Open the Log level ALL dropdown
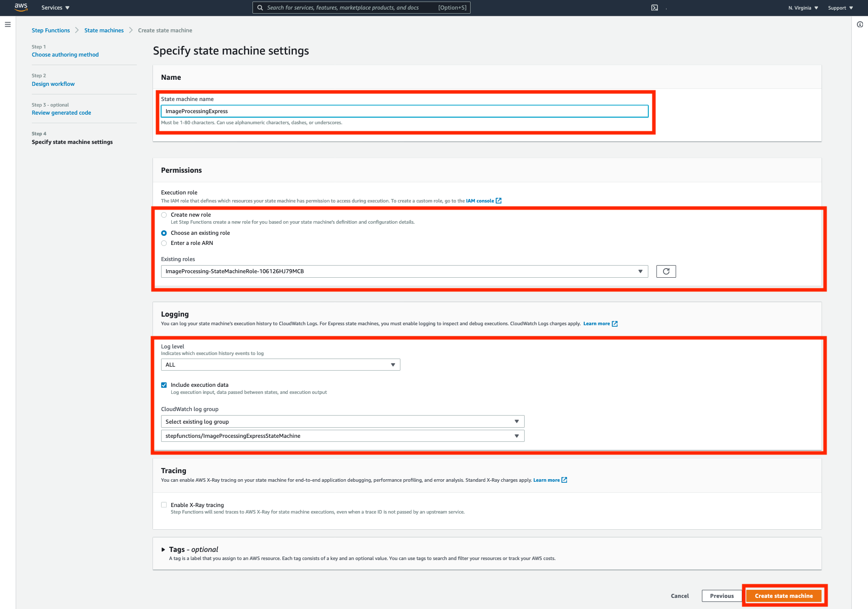 tap(280, 365)
